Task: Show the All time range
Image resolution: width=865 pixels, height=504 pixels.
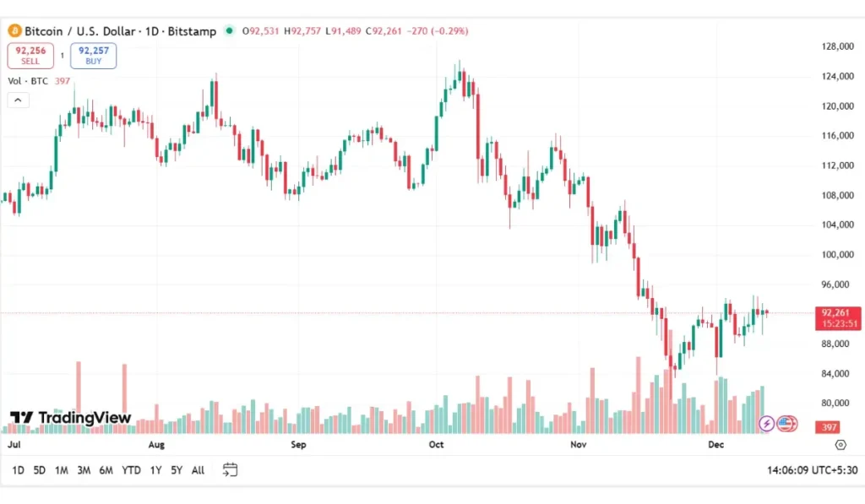Action: (x=198, y=470)
